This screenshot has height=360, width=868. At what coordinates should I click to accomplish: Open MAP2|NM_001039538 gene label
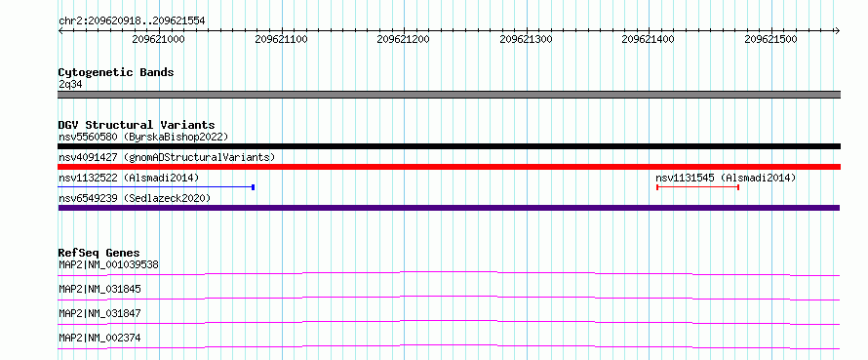(108, 264)
